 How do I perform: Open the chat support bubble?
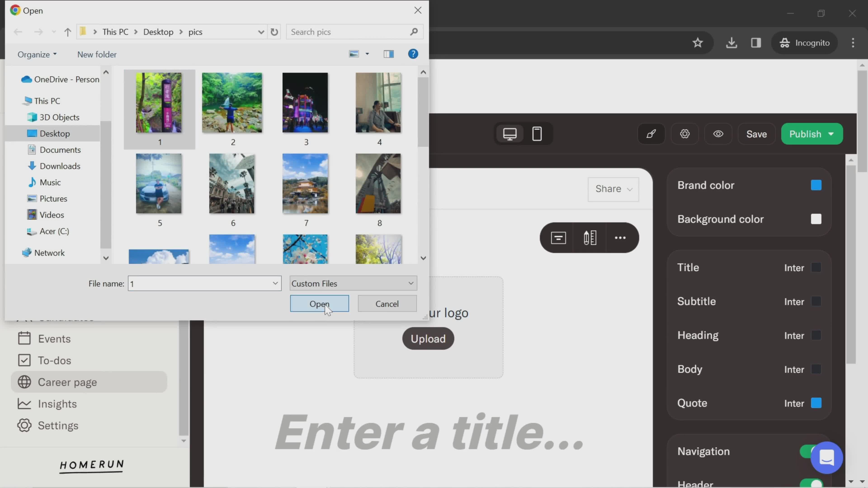point(827,458)
